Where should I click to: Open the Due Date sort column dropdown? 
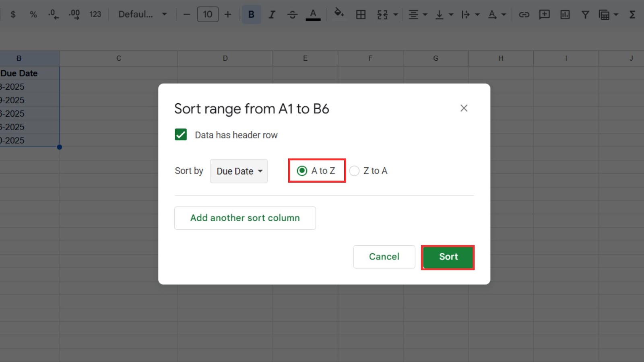point(238,171)
